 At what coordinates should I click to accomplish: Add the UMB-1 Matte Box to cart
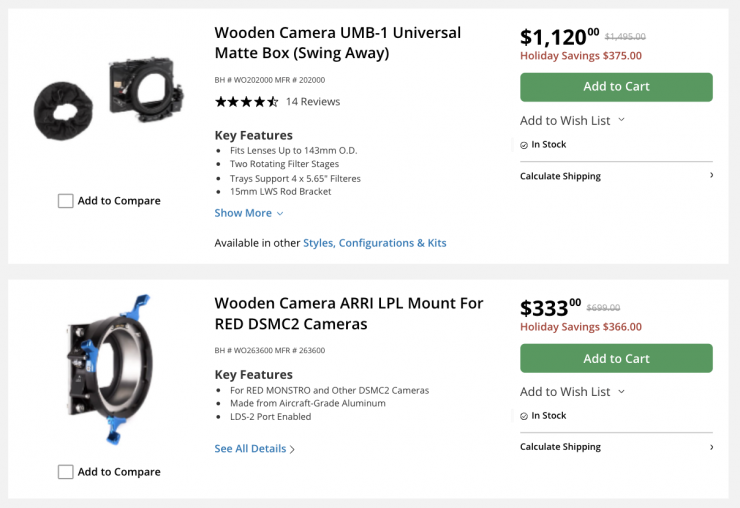tap(616, 87)
